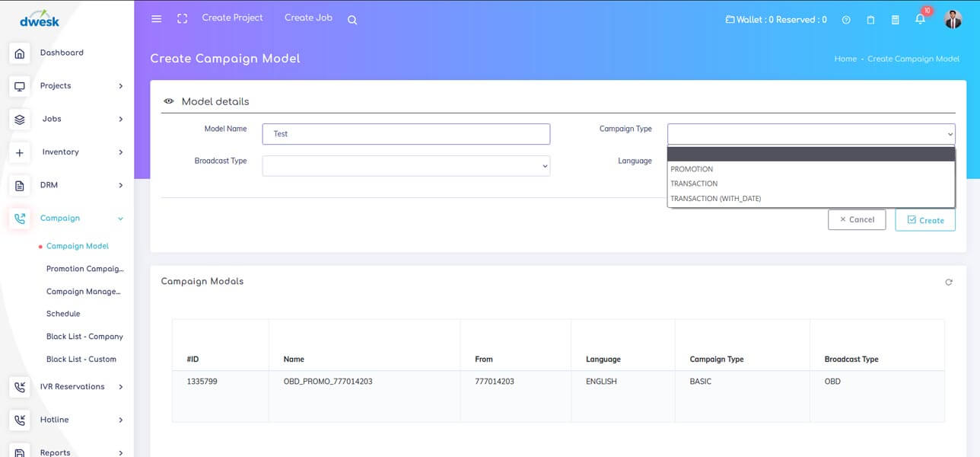Viewport: 980px width, 457px height.
Task: Toggle fullscreen mode icon
Action: tap(182, 19)
